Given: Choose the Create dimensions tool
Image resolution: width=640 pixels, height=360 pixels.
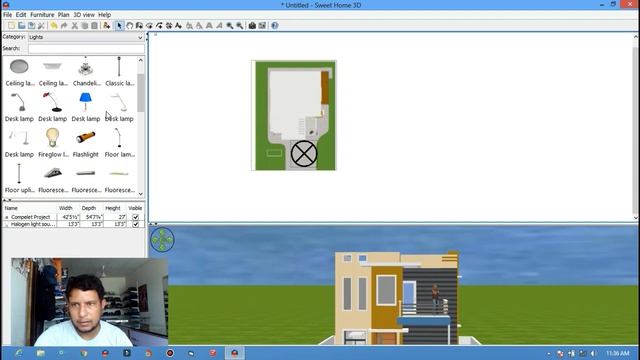Looking at the screenshot, I should (x=169, y=26).
